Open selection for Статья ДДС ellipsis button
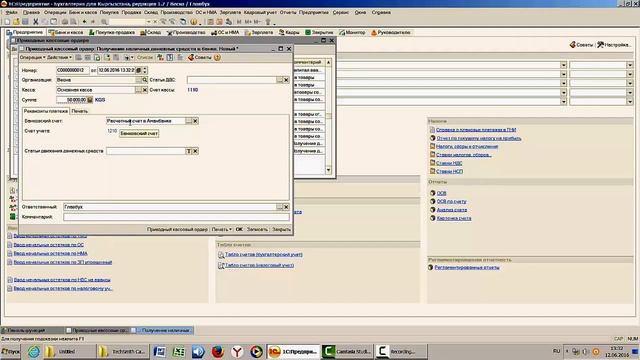 click(280, 80)
